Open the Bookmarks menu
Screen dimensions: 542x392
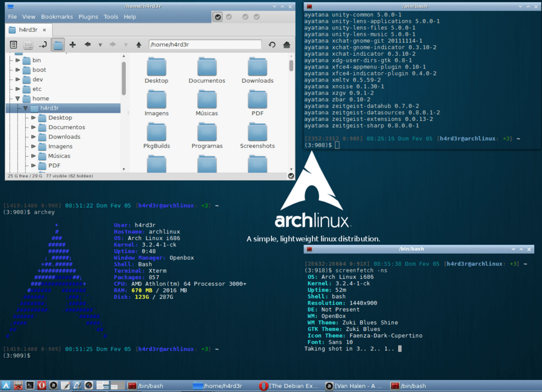pos(57,17)
